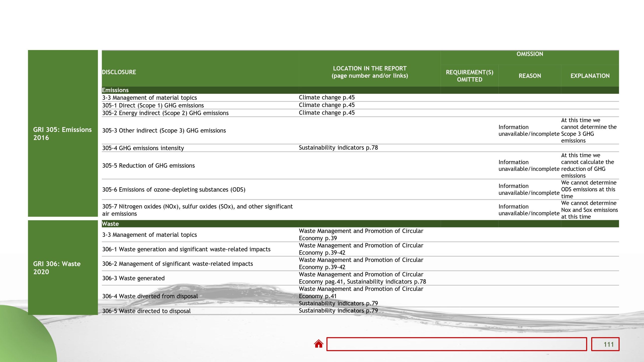The height and width of the screenshot is (362, 644).
Task: Collapse the REASON column header
Action: click(x=529, y=75)
